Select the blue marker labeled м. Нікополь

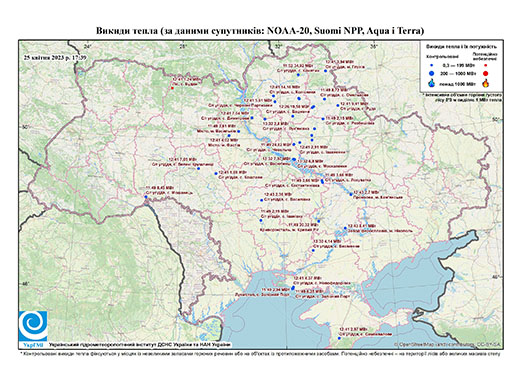tap(345, 229)
